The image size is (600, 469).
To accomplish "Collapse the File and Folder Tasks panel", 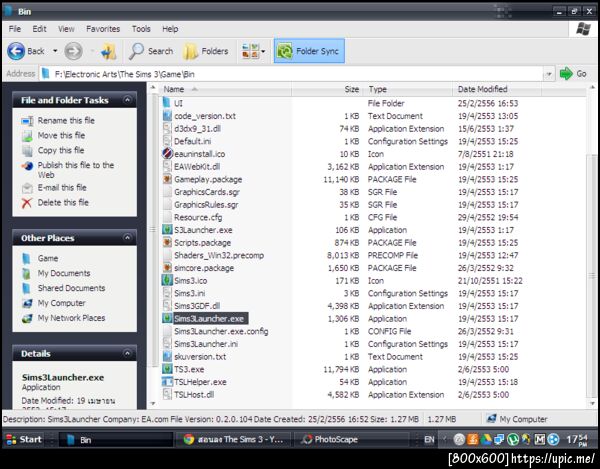I will [127, 100].
